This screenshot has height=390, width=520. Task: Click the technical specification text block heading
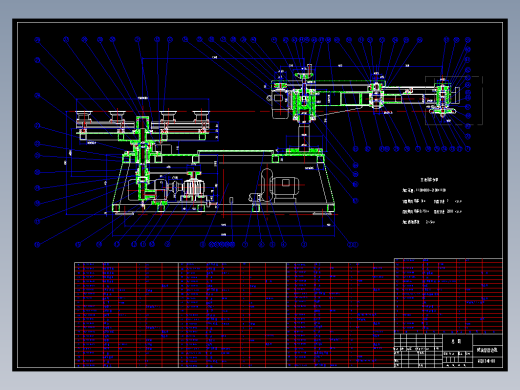click(429, 180)
